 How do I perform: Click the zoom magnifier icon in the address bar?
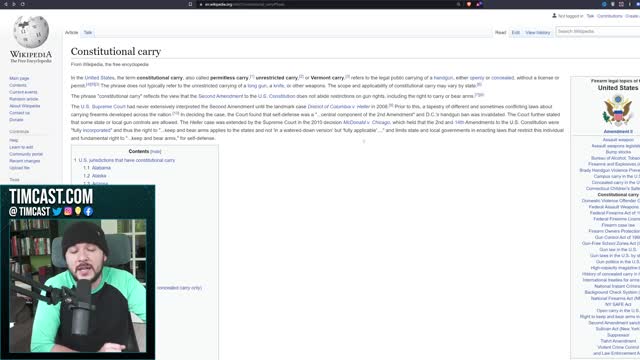[x=458, y=4]
